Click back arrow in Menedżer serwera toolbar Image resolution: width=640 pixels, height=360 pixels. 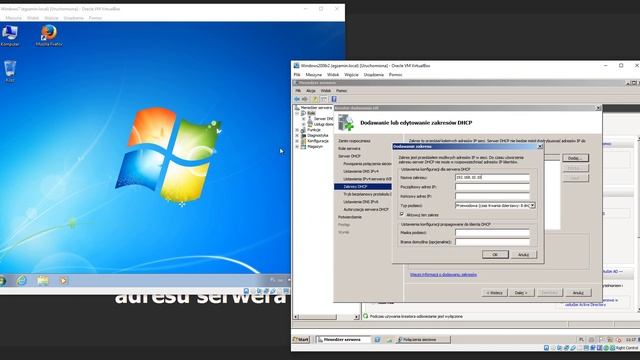pos(297,99)
